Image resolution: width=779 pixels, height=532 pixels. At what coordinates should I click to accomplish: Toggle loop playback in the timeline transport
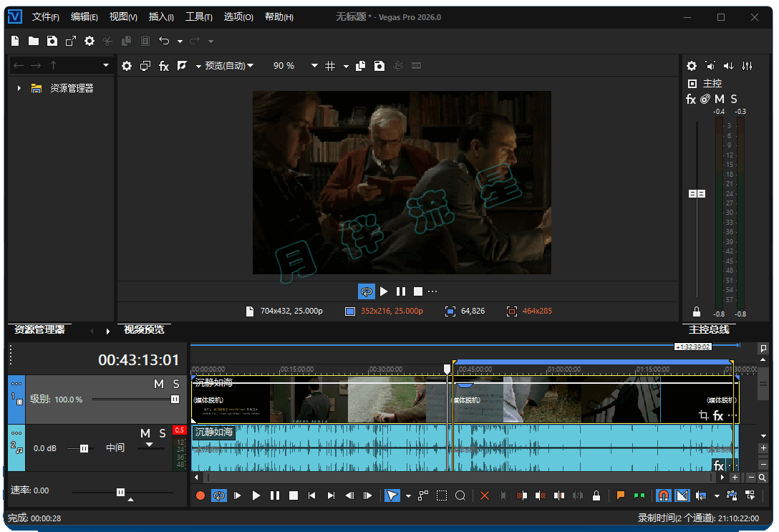pos(218,495)
